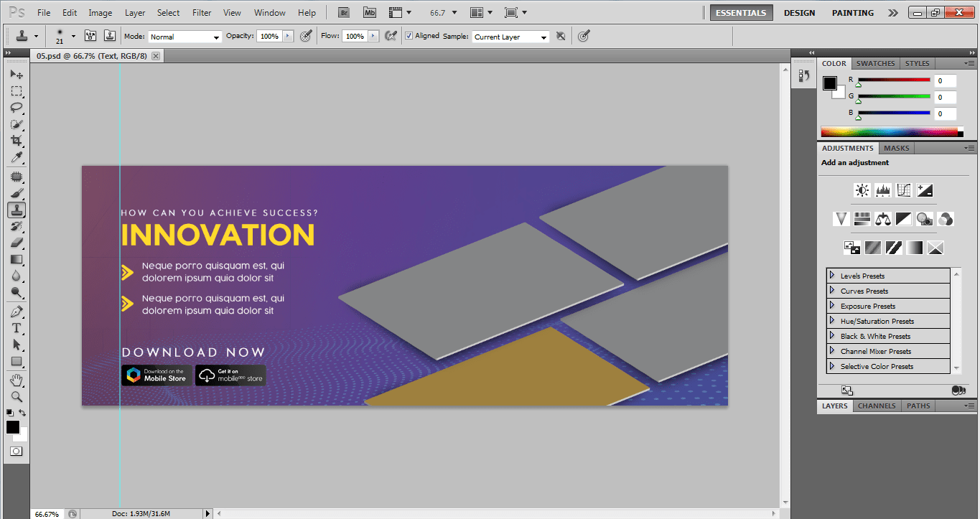This screenshot has width=980, height=519.
Task: Select the Horizontal Type tool
Action: (16, 328)
